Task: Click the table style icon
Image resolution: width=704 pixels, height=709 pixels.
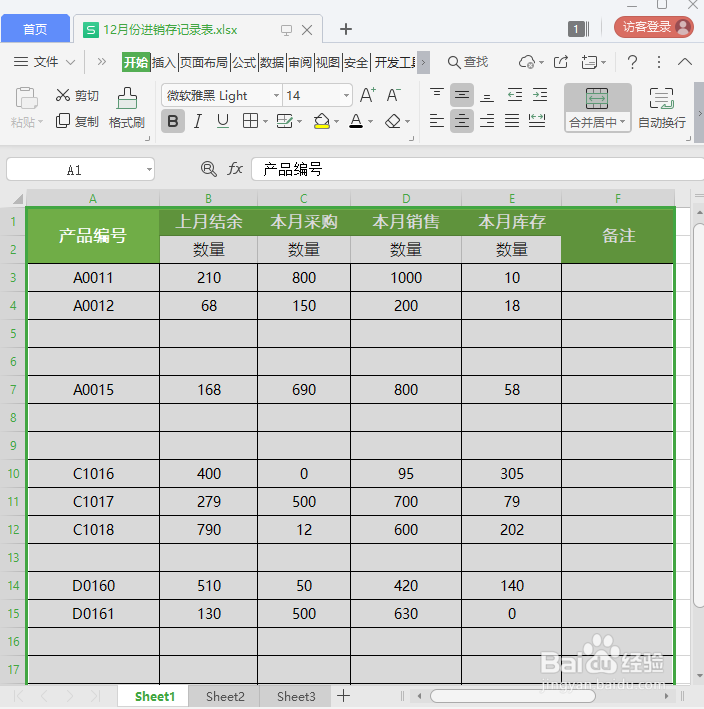Action: 284,121
